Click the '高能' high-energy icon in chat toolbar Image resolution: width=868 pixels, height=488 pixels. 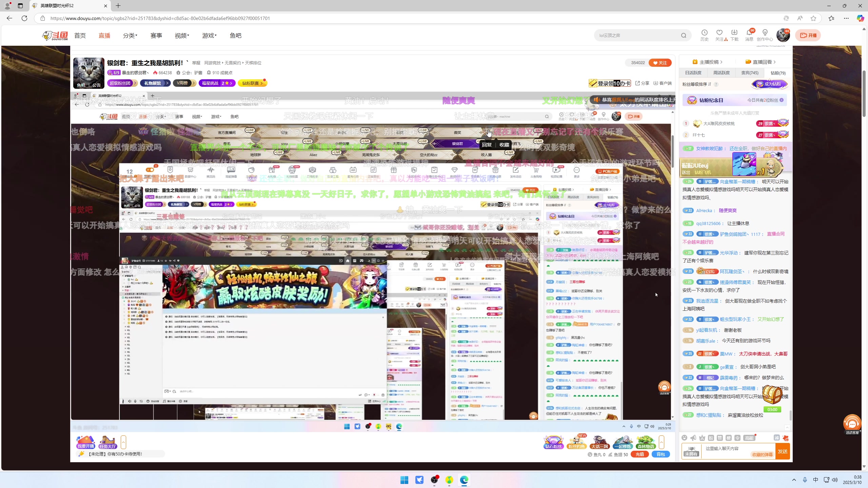(749, 438)
